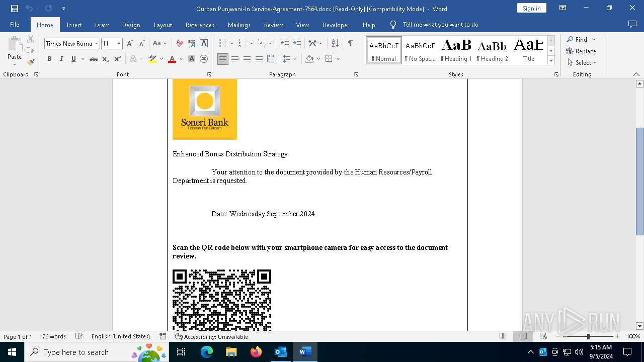644x362 pixels.
Task: Open the Proofing spelling check status icon
Action: [79, 336]
